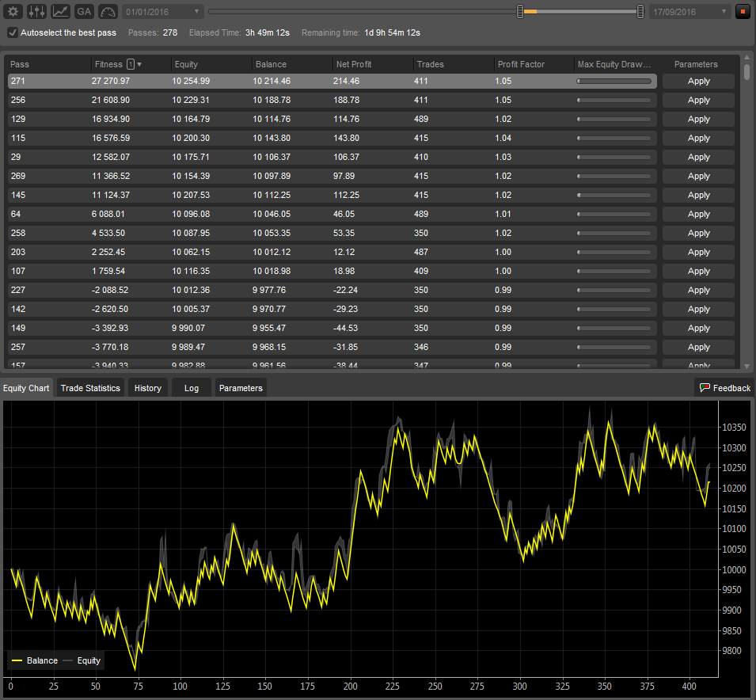Click the Feedback speech bubble icon
This screenshot has width=756, height=700.
(704, 388)
